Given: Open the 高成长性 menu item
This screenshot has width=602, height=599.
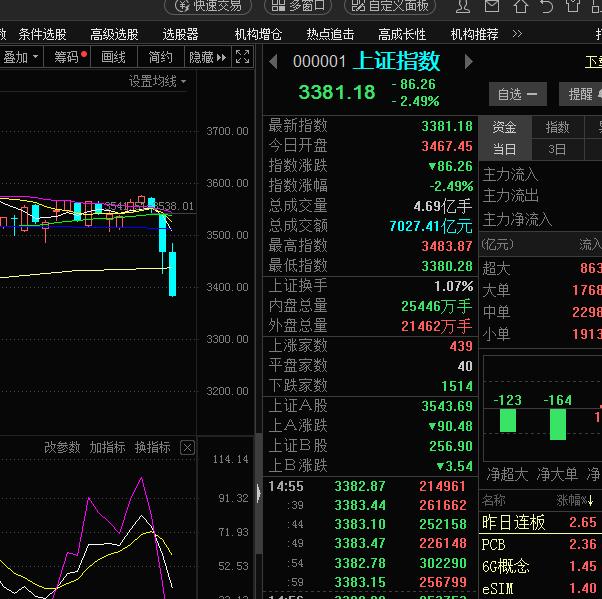Looking at the screenshot, I should click(x=402, y=35).
